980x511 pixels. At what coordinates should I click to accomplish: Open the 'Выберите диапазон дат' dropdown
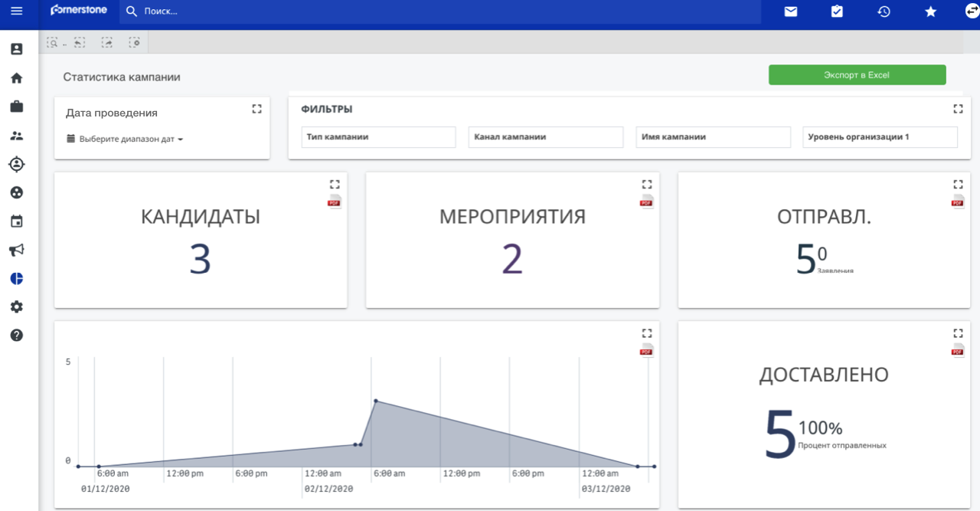click(125, 139)
